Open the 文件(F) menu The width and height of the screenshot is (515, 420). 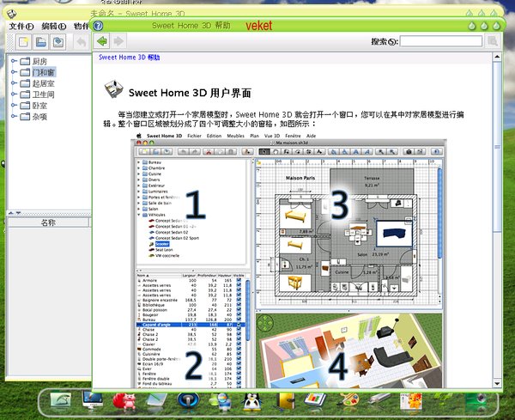pyautogui.click(x=21, y=27)
